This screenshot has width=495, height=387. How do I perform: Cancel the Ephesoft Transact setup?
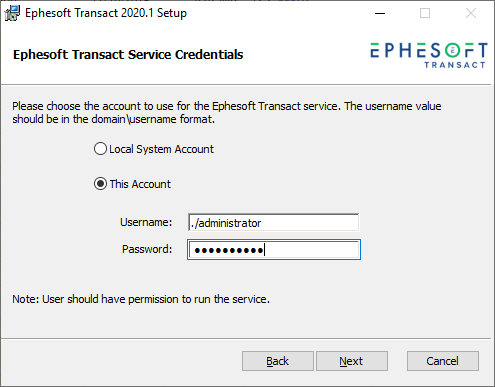(443, 361)
